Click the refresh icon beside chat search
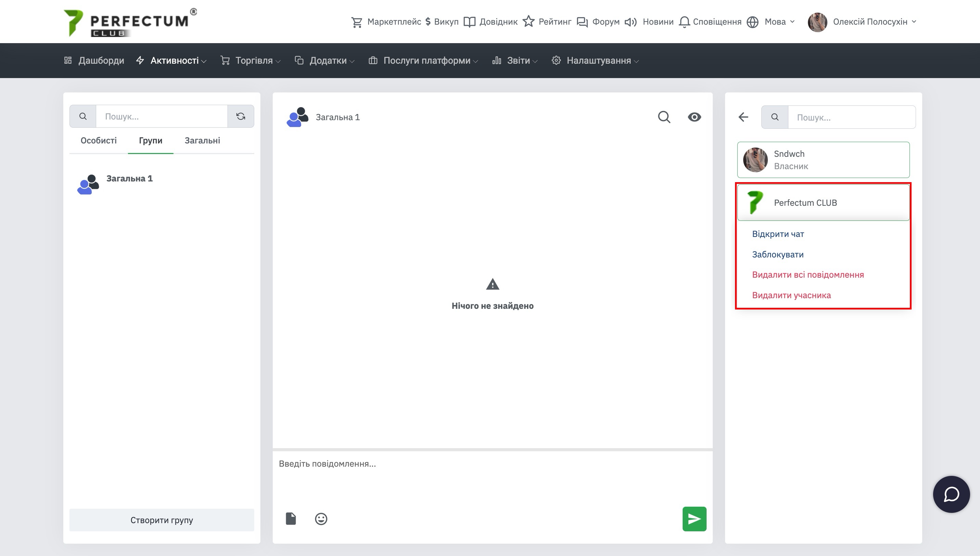The width and height of the screenshot is (980, 556). (x=241, y=116)
